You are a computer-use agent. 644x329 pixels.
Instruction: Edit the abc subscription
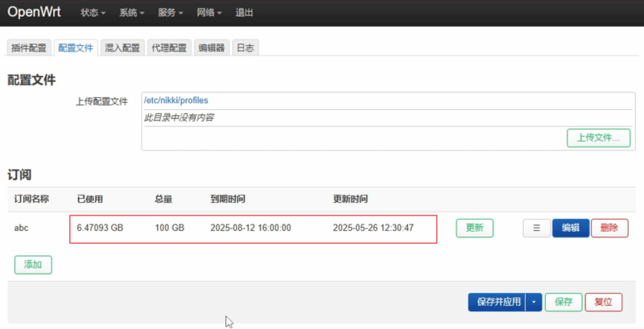pyautogui.click(x=570, y=228)
